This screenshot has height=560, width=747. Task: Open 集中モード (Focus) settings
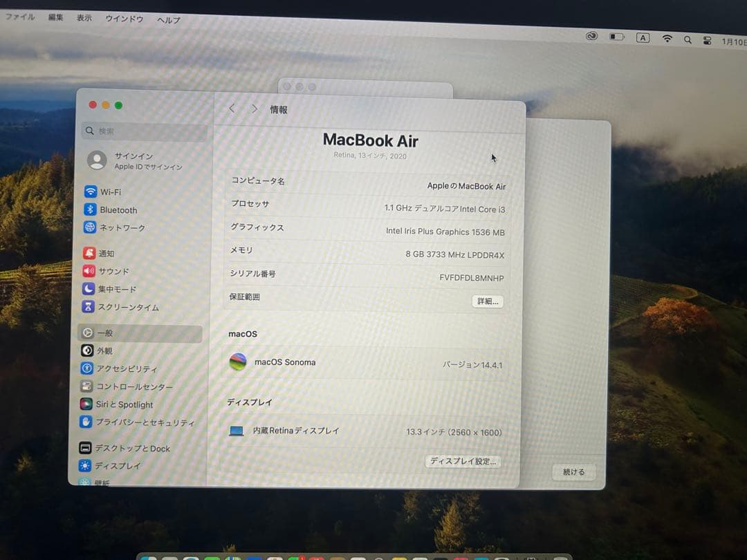click(x=118, y=289)
